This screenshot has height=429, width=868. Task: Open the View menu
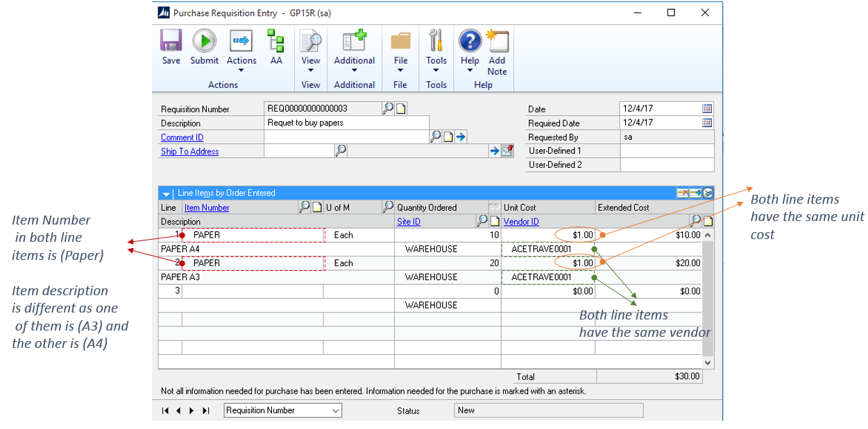click(x=310, y=47)
